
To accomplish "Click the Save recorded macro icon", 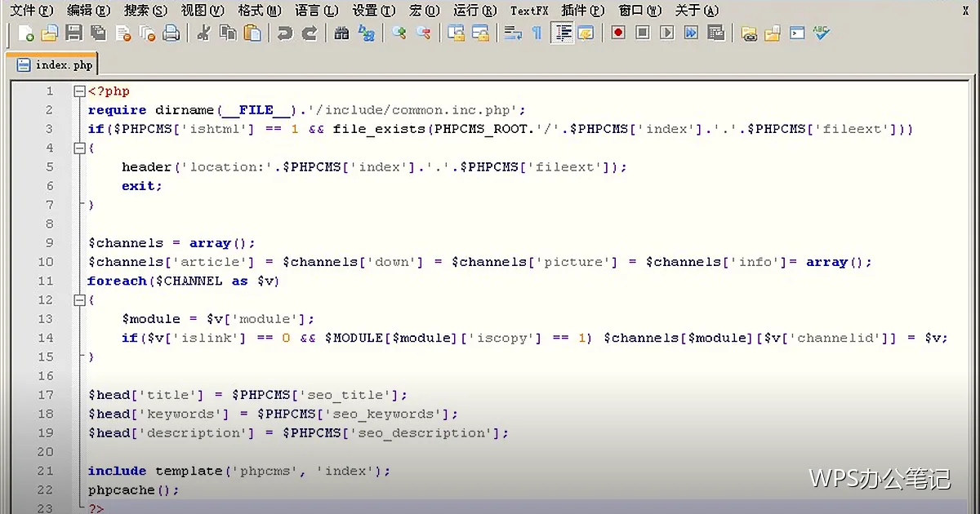I will [x=716, y=33].
